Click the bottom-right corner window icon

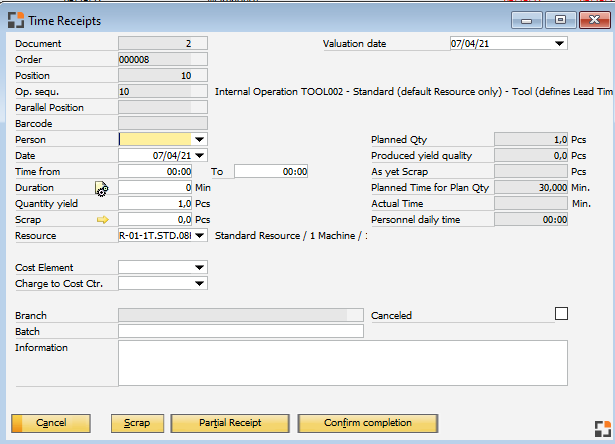click(600, 427)
